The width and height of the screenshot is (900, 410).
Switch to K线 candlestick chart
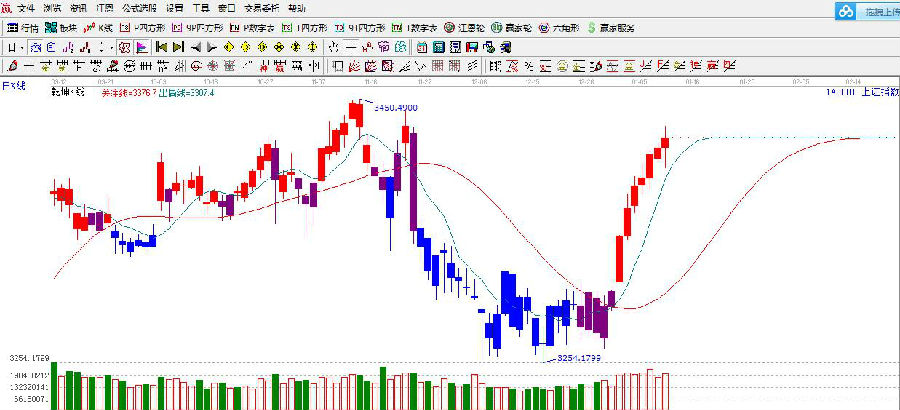[99, 28]
